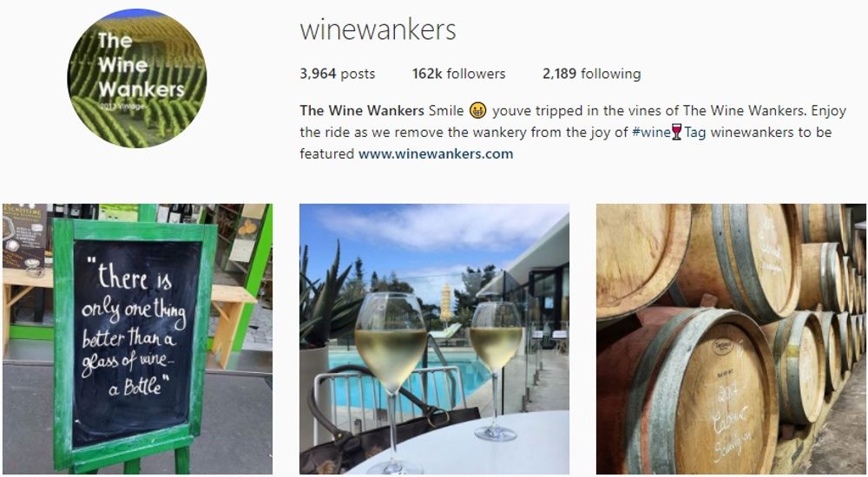Open the green chalkboard quote post
The width and height of the screenshot is (868, 477).
[137, 338]
